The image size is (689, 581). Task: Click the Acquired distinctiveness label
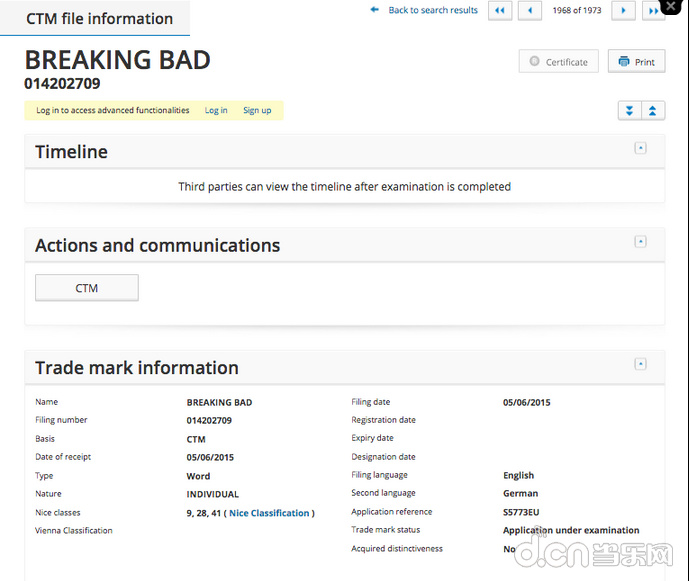point(397,548)
